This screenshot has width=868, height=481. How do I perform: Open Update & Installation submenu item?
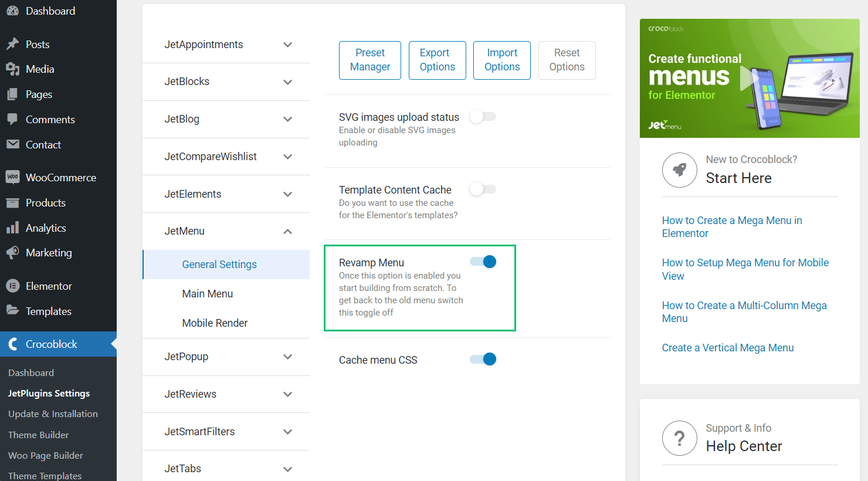[x=53, y=414]
